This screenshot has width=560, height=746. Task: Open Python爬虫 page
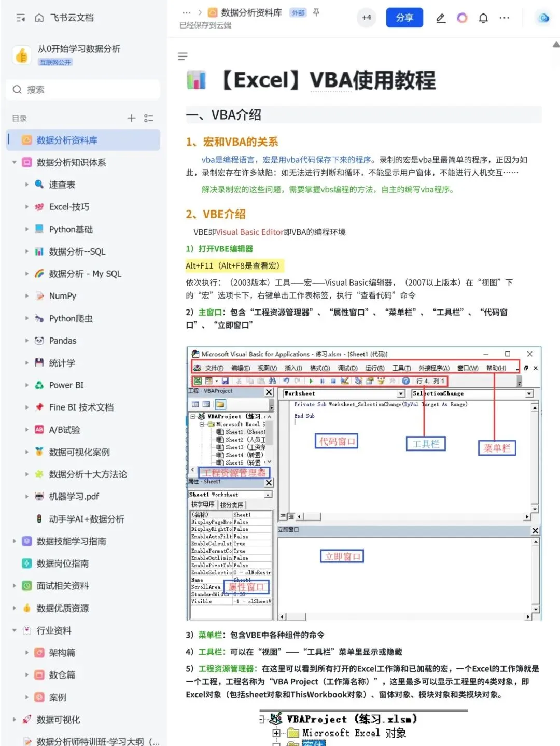click(71, 318)
